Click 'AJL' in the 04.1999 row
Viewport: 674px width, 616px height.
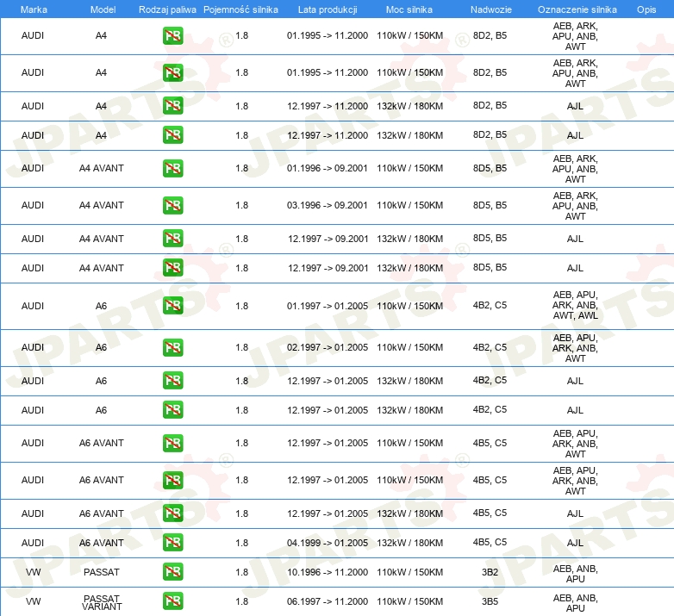click(x=575, y=543)
